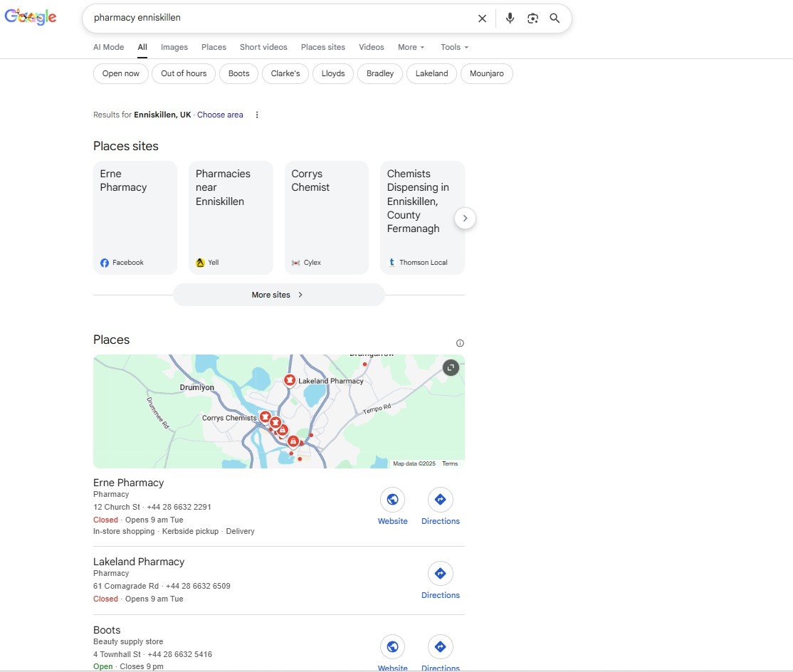The height and width of the screenshot is (672, 793).
Task: Switch to the Images tab
Action: pos(174,47)
